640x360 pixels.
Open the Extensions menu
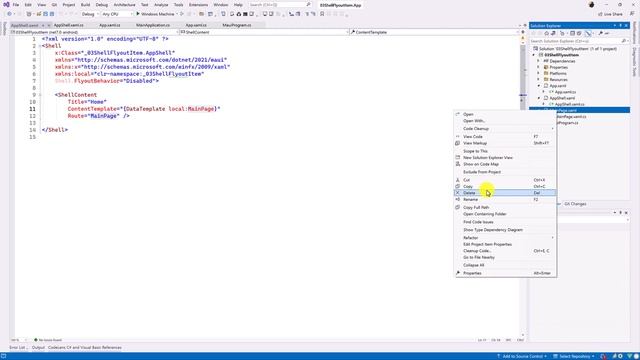click(x=198, y=5)
